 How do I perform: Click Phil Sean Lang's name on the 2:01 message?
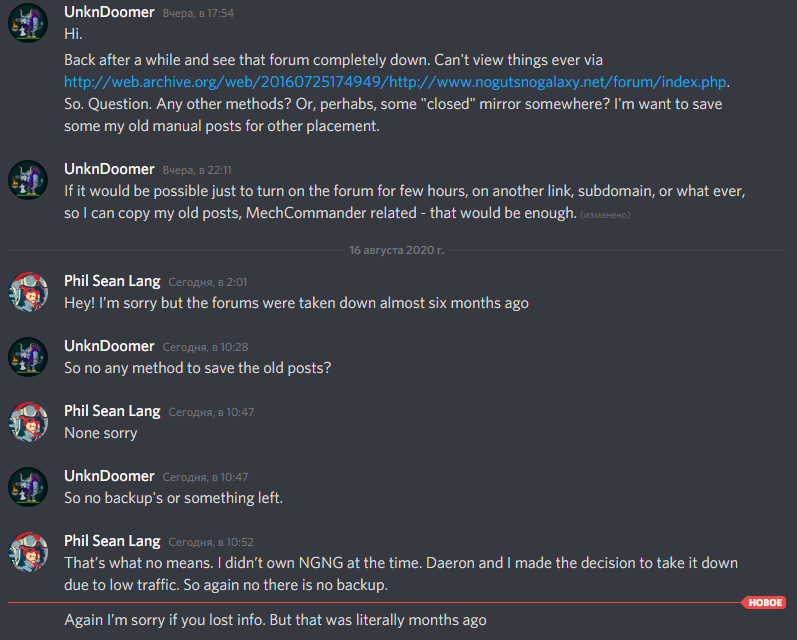coord(112,281)
